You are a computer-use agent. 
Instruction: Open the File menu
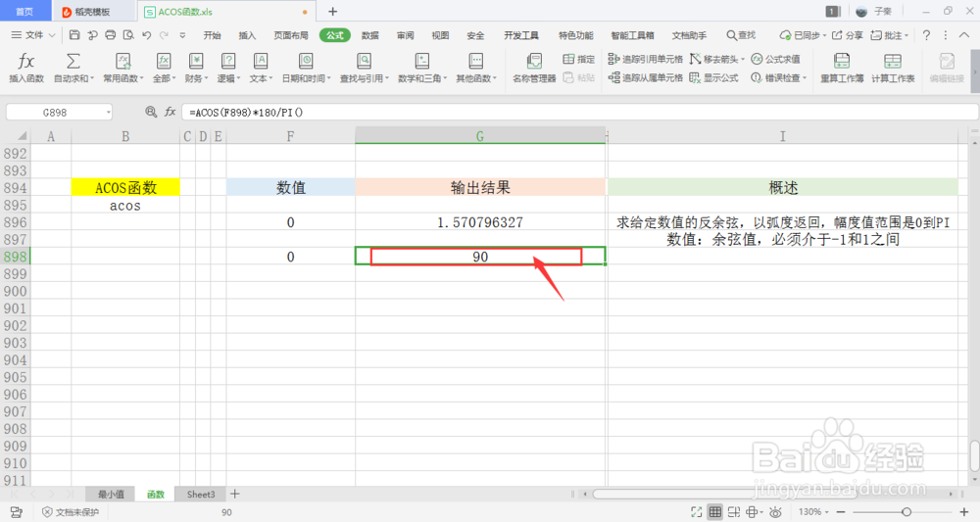click(33, 35)
